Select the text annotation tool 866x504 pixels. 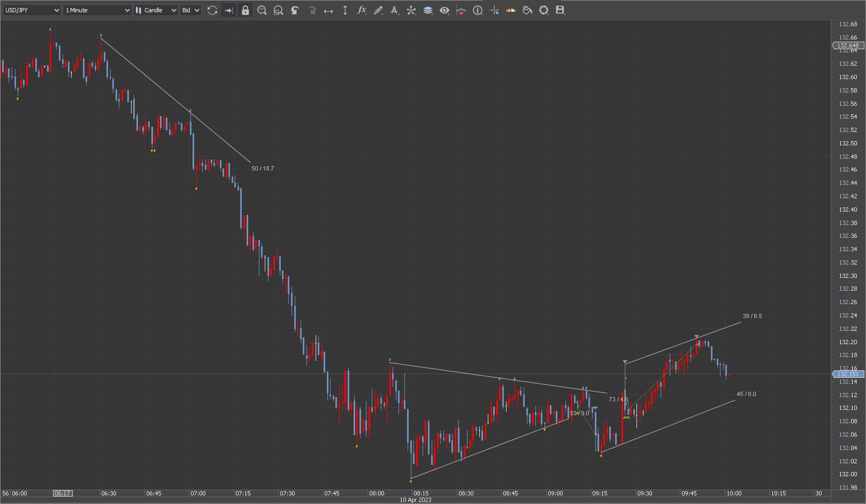point(395,10)
